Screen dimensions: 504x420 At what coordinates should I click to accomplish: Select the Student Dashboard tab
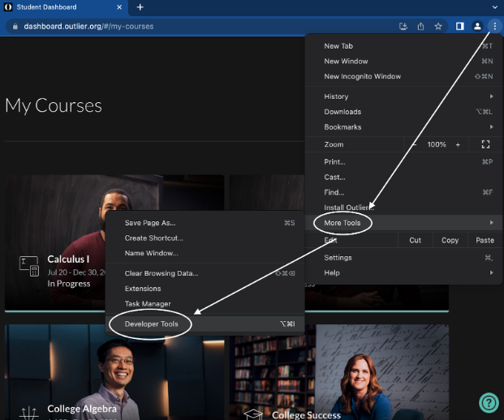pos(64,7)
